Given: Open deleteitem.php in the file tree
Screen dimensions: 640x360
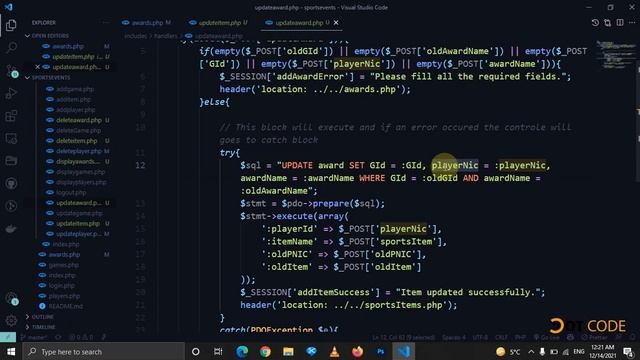Looking at the screenshot, I should pos(76,141).
